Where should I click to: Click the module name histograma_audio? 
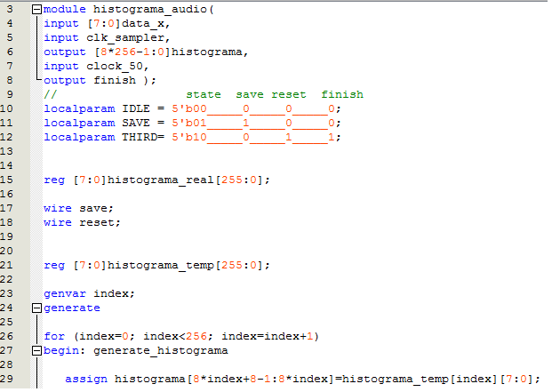(x=150, y=10)
